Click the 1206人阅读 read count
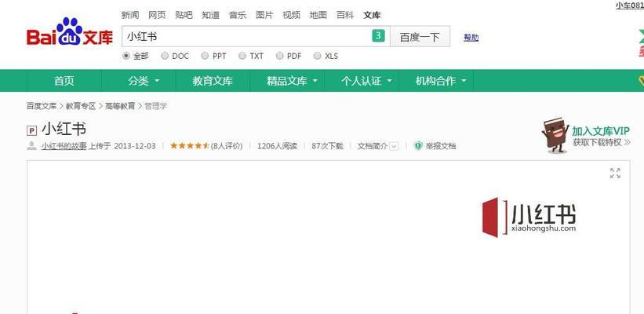Image resolution: width=644 pixels, height=314 pixels. pyautogui.click(x=277, y=146)
